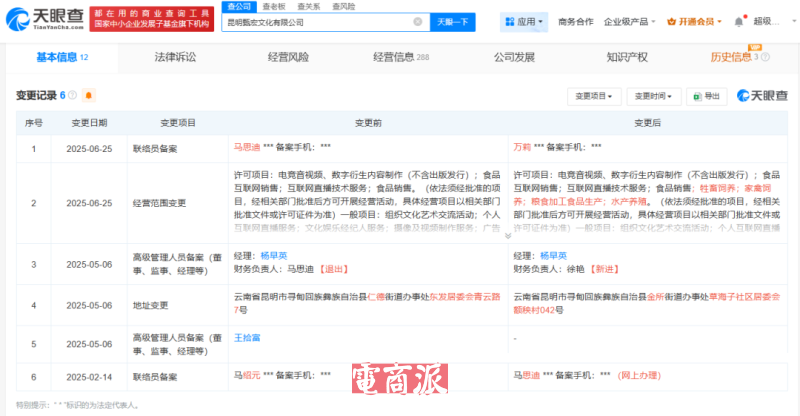The height and width of the screenshot is (416, 800).
Task: Click the (网上办理) text in row 6
Action: click(639, 376)
